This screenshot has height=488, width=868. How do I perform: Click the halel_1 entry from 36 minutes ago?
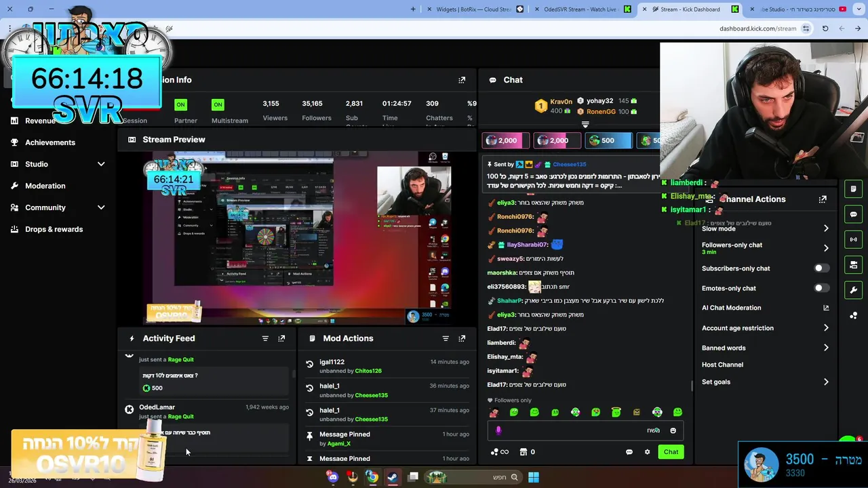pyautogui.click(x=387, y=390)
